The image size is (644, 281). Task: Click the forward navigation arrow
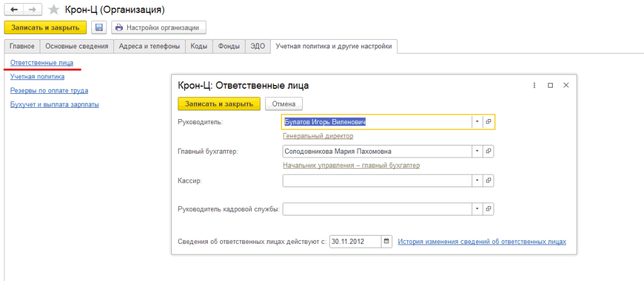[33, 9]
